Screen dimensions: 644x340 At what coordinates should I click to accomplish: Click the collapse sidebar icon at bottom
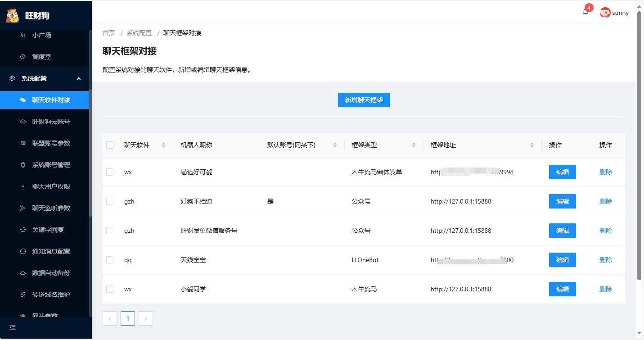click(x=13, y=327)
